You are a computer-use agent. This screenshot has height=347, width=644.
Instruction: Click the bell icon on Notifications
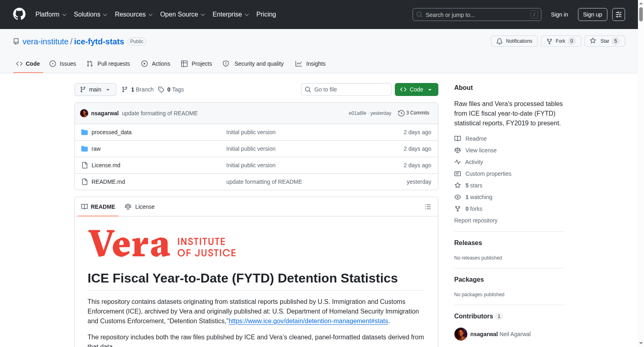tap(500, 41)
